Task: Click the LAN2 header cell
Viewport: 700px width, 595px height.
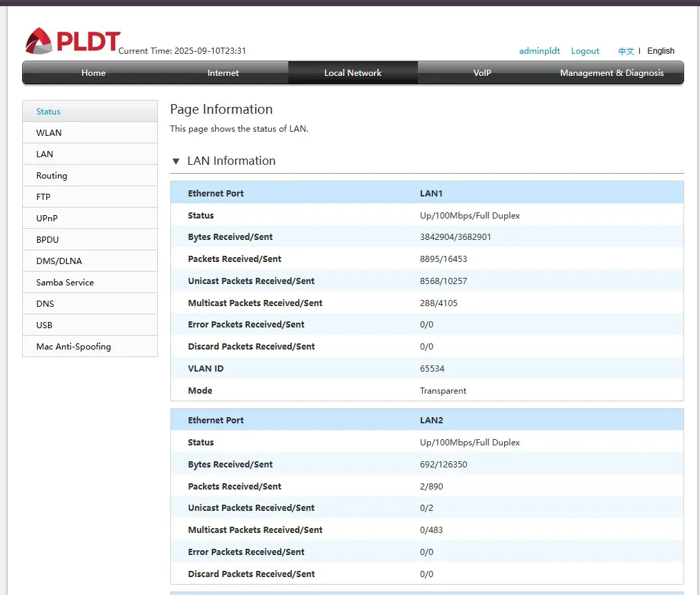Action: (431, 420)
